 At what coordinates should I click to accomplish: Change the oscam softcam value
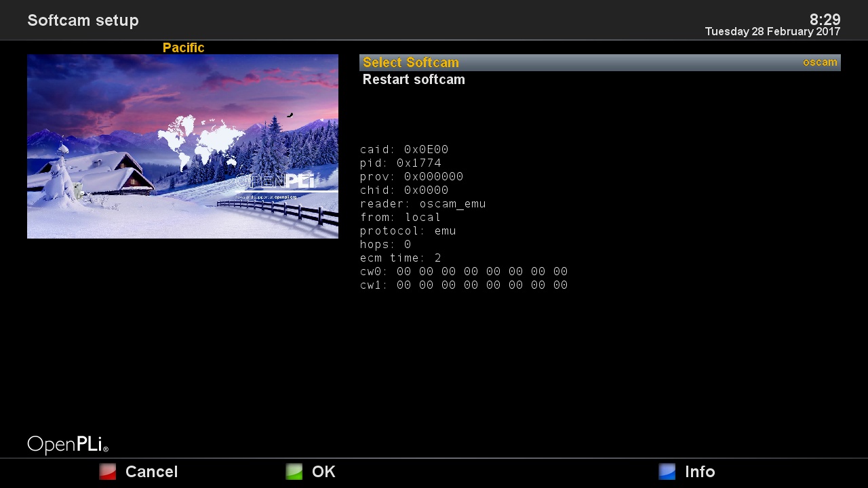(x=820, y=62)
